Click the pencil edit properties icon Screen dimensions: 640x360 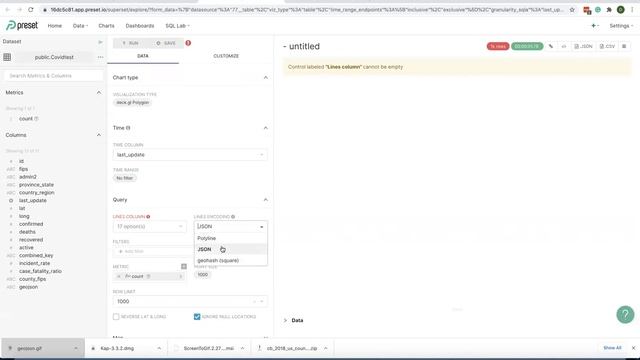pos(551,47)
